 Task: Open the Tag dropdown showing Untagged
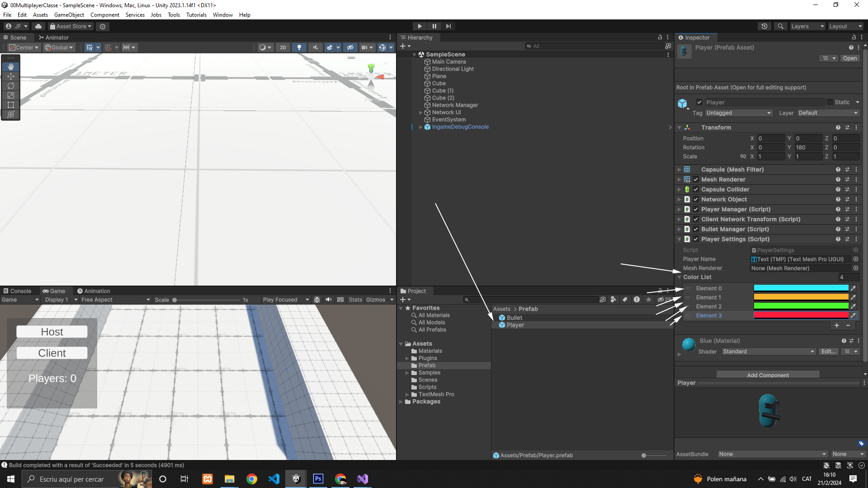point(738,113)
